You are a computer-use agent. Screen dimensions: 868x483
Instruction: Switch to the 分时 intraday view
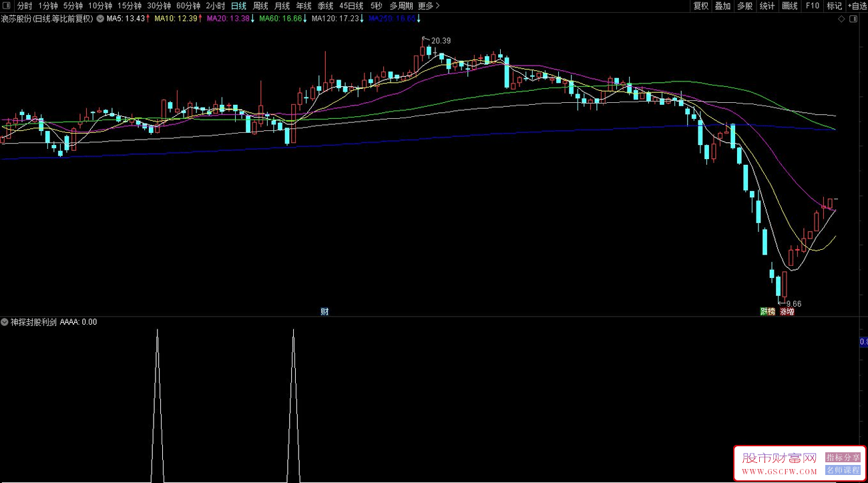click(25, 6)
